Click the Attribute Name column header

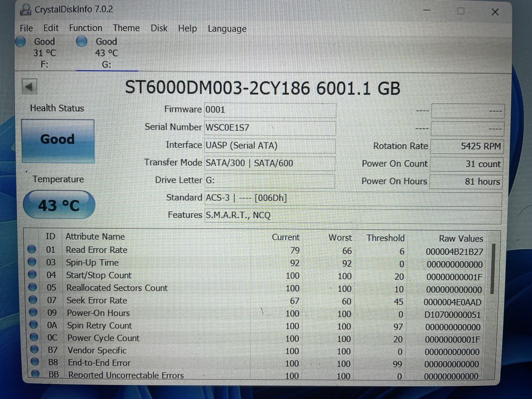tap(95, 237)
